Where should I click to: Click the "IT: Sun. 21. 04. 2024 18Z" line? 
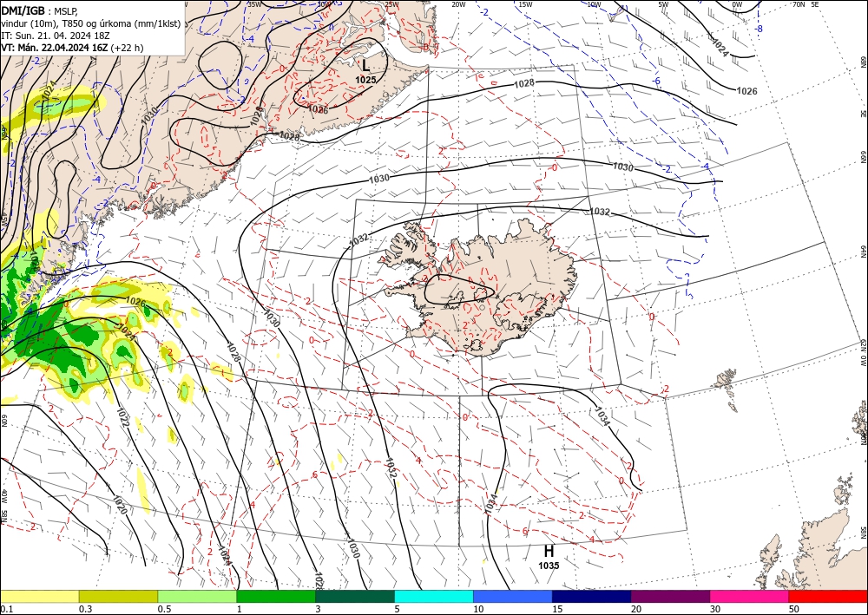click(x=56, y=36)
